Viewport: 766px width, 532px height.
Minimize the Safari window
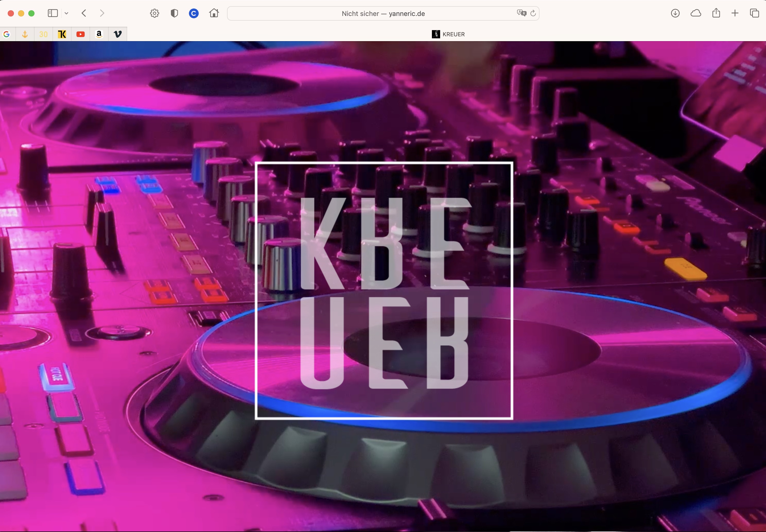click(21, 13)
